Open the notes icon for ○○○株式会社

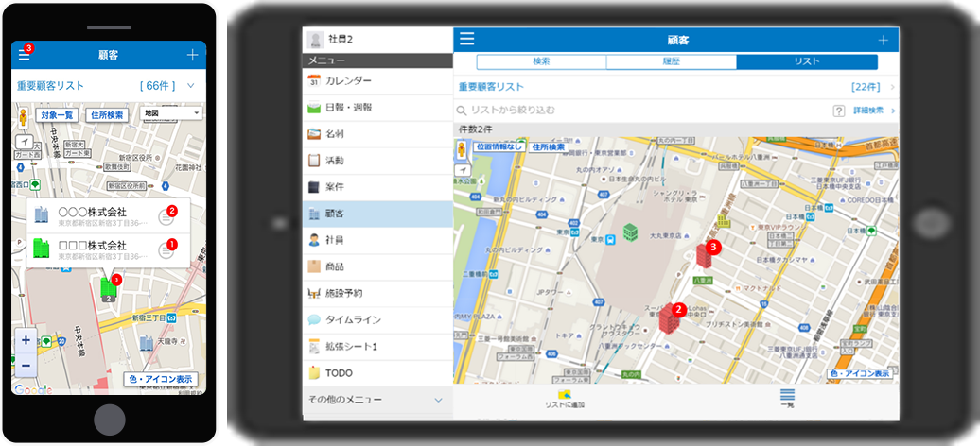click(166, 216)
